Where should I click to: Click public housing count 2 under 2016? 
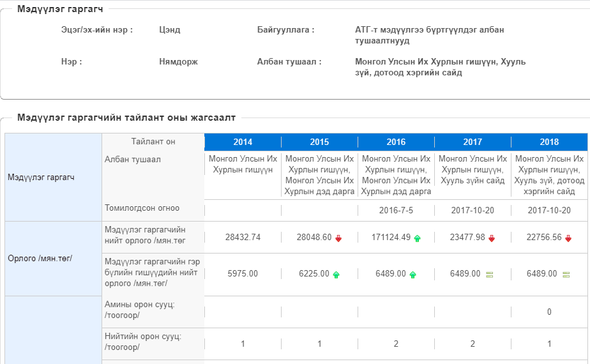396,344
